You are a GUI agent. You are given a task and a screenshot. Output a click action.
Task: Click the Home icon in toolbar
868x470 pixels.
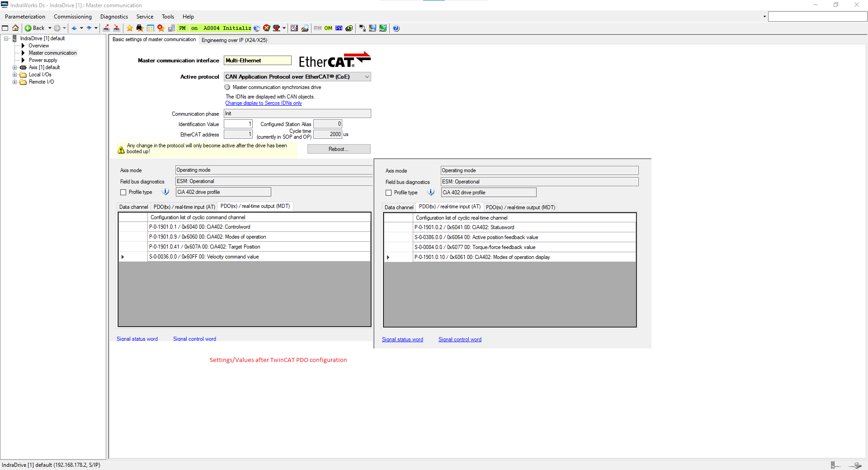click(15, 28)
